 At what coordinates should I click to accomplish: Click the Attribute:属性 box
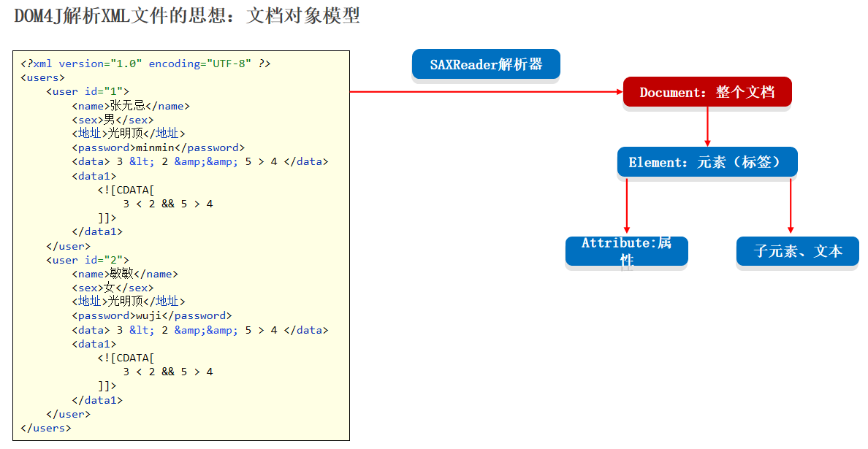pos(626,251)
